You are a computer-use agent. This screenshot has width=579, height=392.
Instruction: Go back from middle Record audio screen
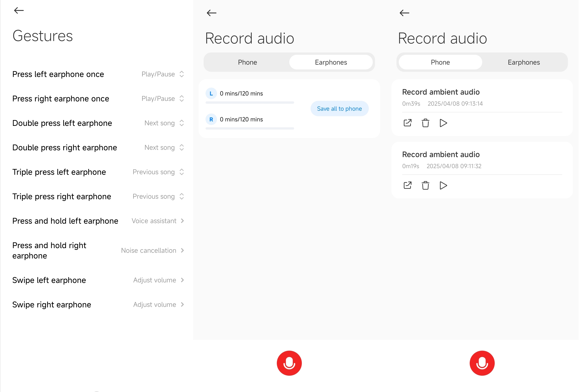click(211, 13)
